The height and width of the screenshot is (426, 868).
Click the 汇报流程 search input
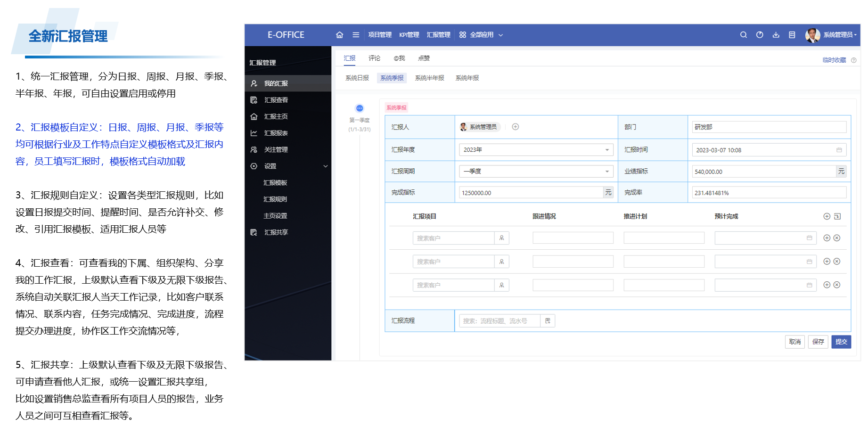[500, 321]
